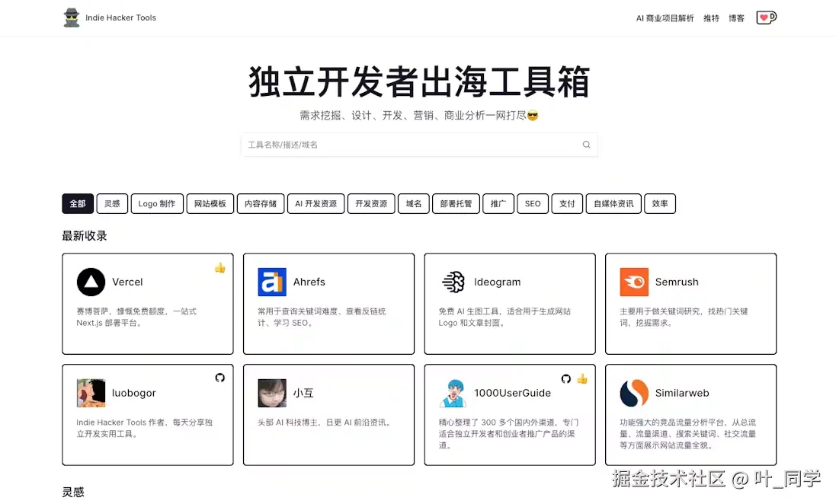
Task: Select the Logo 制作 filter
Action: pos(157,203)
